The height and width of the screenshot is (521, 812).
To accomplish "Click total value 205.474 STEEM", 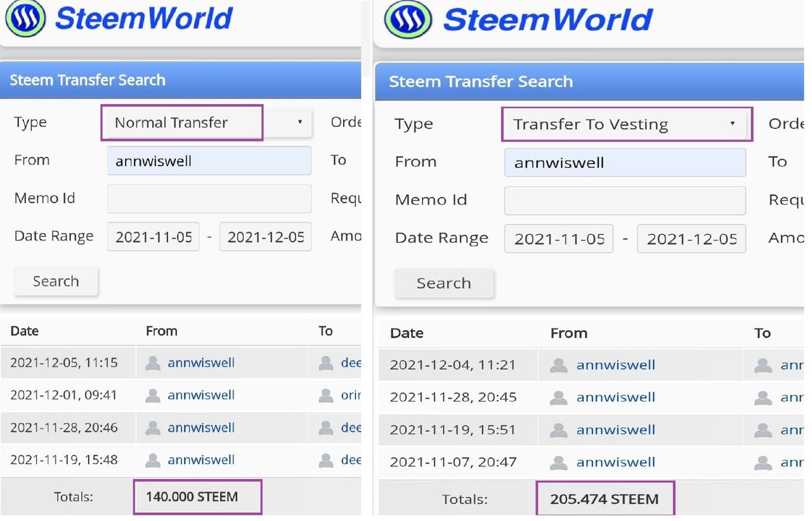I will click(x=605, y=499).
